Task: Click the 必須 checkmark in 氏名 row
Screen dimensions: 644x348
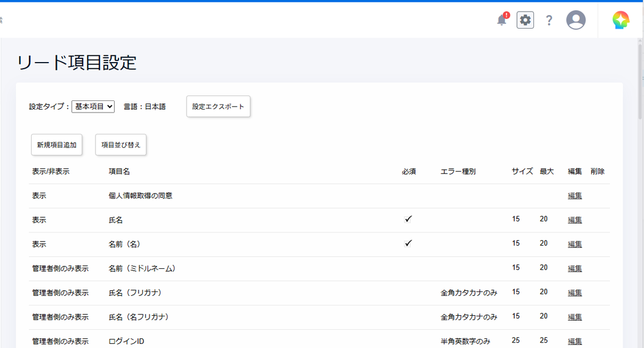Action: (x=408, y=219)
